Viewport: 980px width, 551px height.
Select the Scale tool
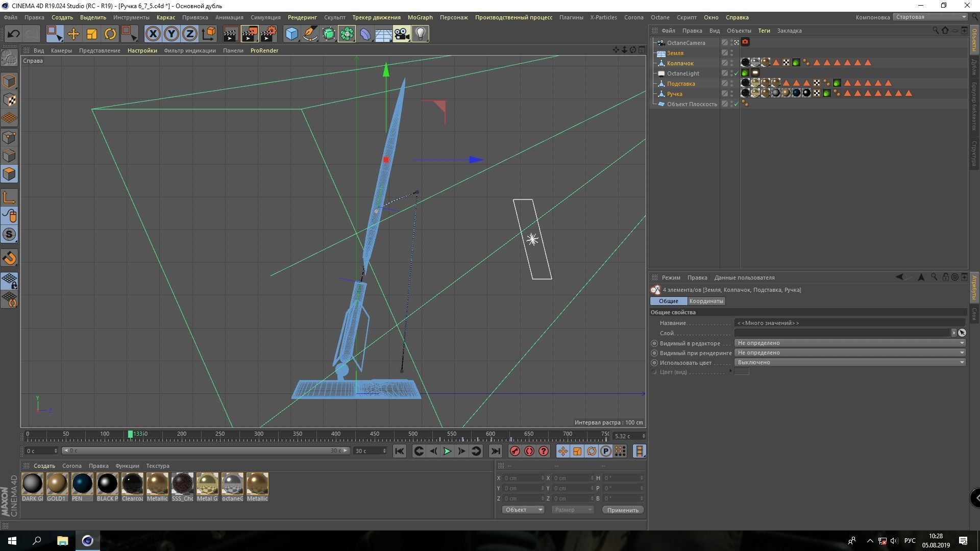[x=92, y=34]
